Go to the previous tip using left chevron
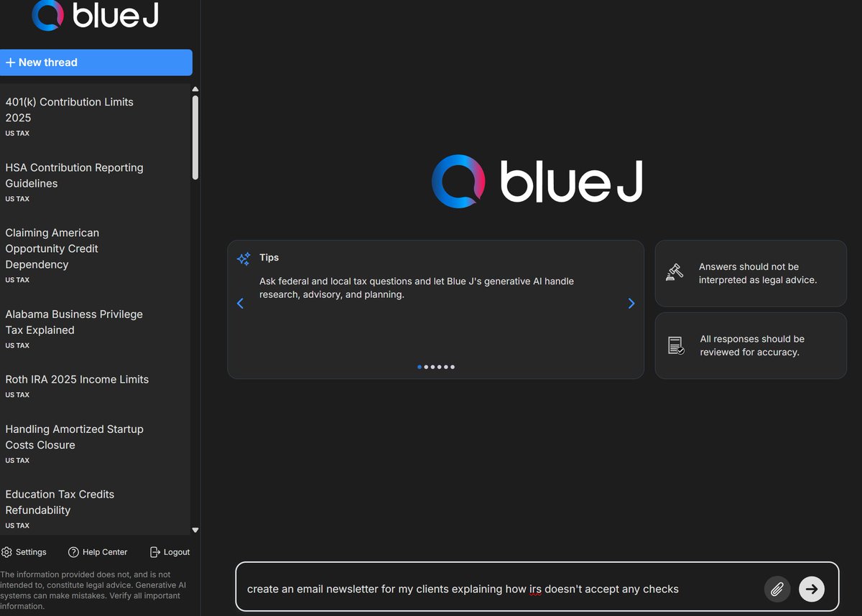This screenshot has height=616, width=862. (x=241, y=304)
